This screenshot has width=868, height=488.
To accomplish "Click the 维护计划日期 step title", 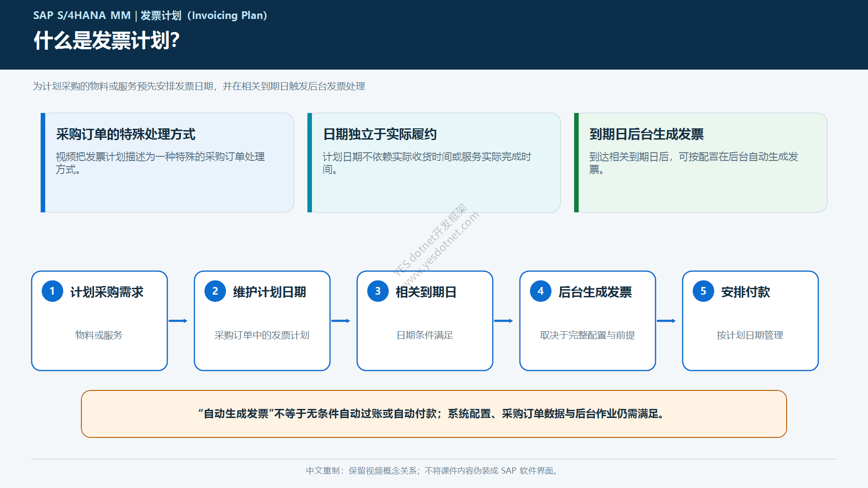I will [269, 292].
